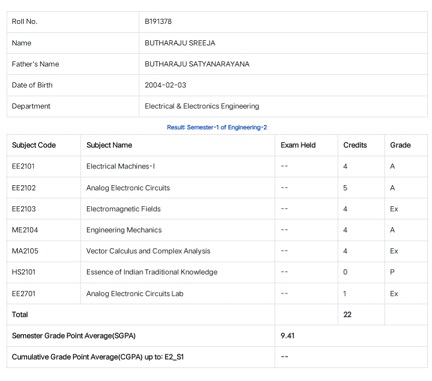Select subject code HS2101
The height and width of the screenshot is (381, 432).
(23, 272)
